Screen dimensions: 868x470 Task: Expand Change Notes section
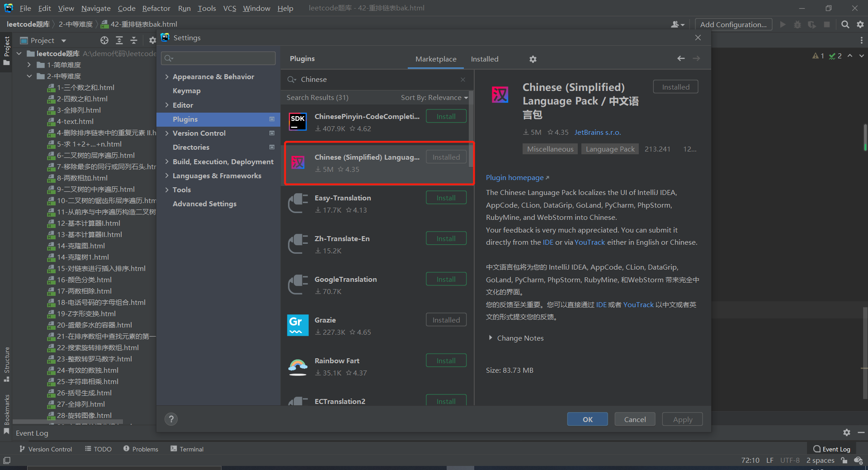pyautogui.click(x=491, y=338)
